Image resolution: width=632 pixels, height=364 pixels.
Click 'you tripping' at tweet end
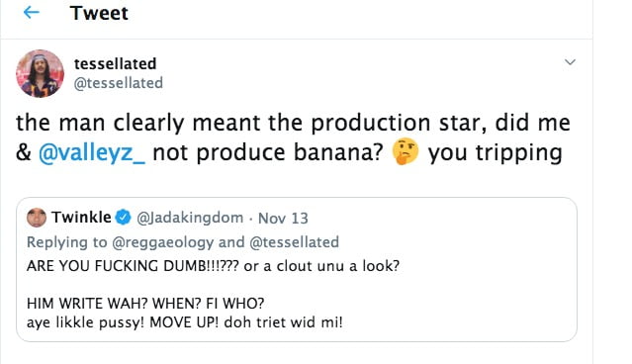click(x=495, y=153)
